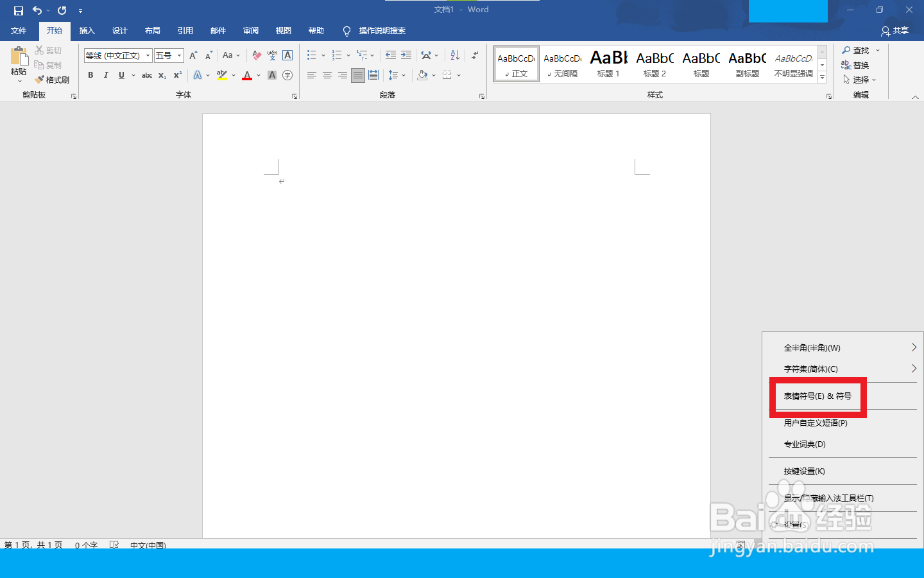
Task: Apply the red font color
Action: pyautogui.click(x=247, y=75)
